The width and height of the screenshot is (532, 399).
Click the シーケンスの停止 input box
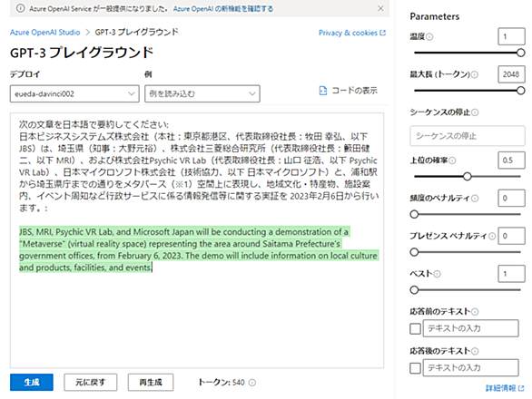(x=468, y=136)
